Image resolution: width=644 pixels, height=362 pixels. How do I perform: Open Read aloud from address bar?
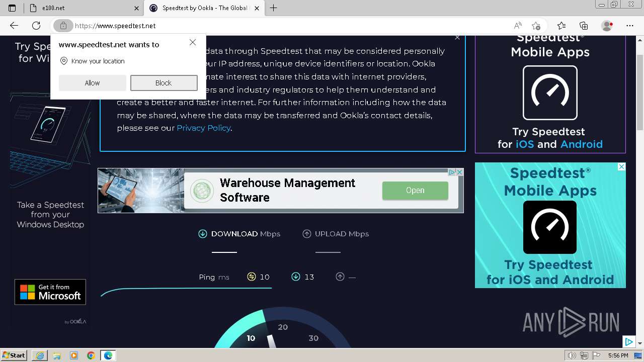coord(517,26)
